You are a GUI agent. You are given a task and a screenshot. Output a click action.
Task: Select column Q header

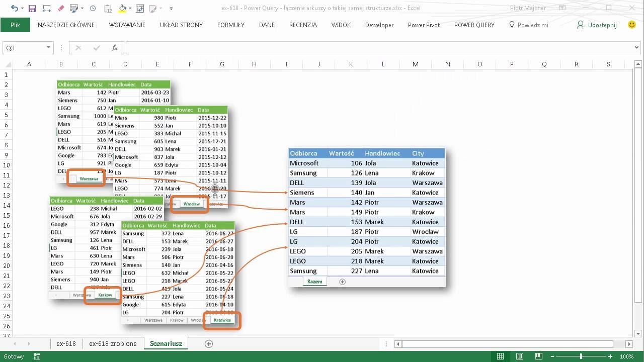(544, 64)
